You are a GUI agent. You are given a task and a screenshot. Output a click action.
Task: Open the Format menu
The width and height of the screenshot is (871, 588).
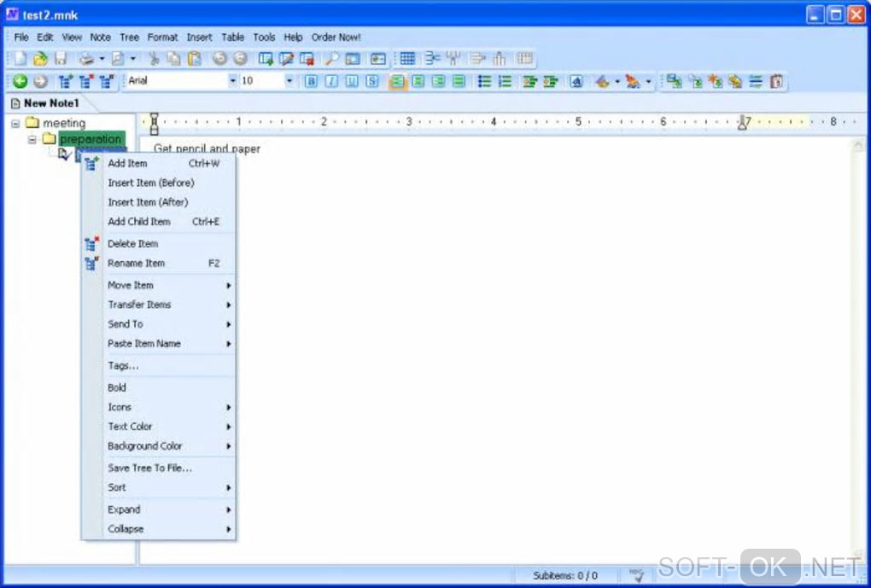pyautogui.click(x=162, y=38)
